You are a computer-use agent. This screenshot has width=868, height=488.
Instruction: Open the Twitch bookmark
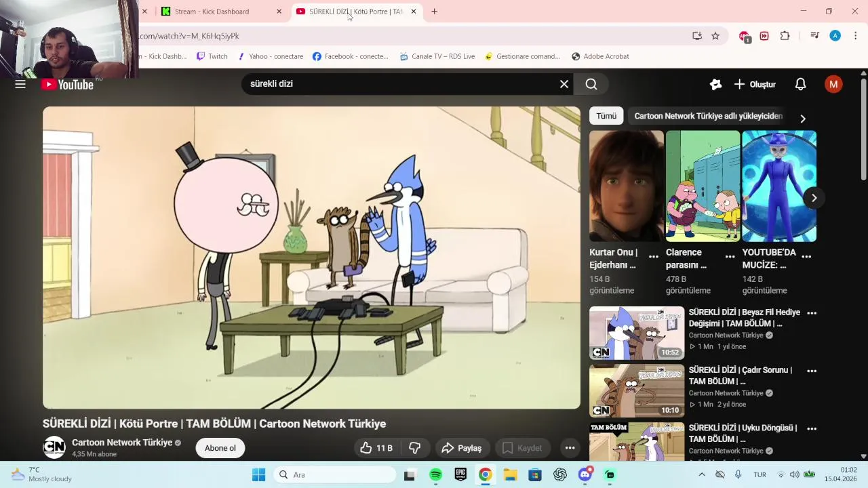(212, 56)
